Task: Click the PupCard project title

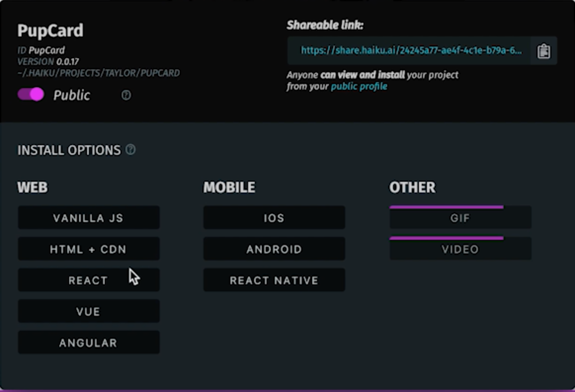Action: tap(50, 31)
